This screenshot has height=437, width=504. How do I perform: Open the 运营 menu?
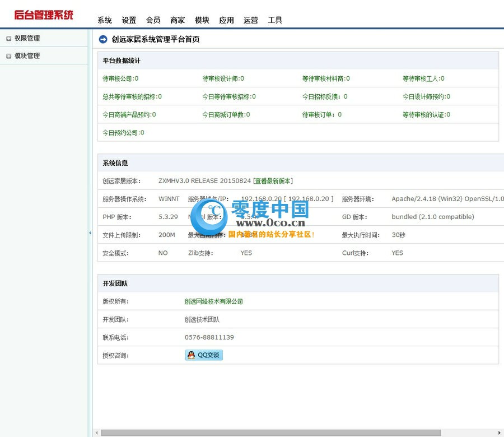coord(250,20)
